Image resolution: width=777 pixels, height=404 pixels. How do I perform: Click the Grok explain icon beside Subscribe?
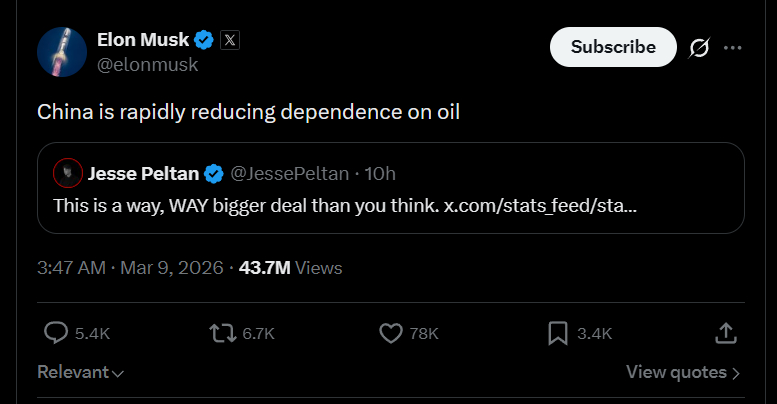[x=699, y=47]
